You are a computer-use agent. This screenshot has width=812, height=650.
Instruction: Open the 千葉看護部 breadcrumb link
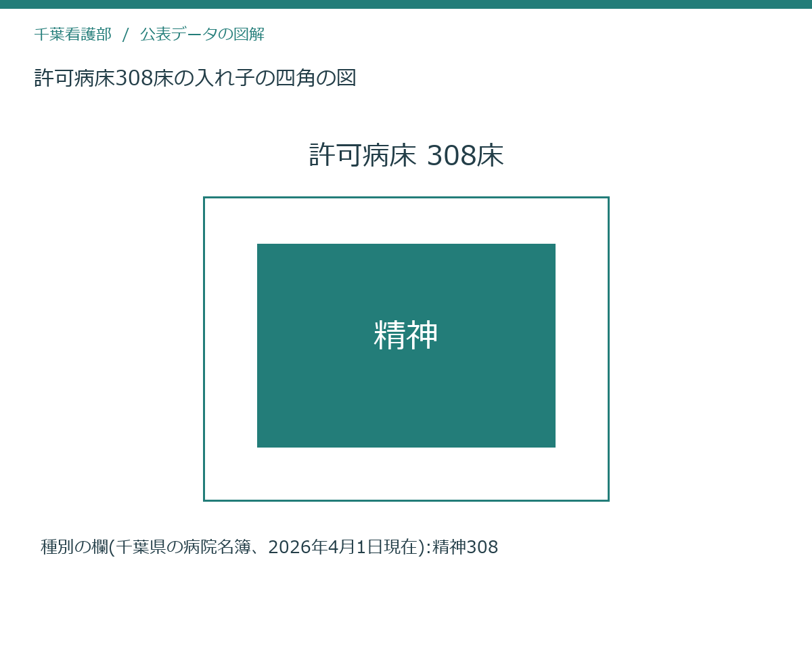point(72,35)
